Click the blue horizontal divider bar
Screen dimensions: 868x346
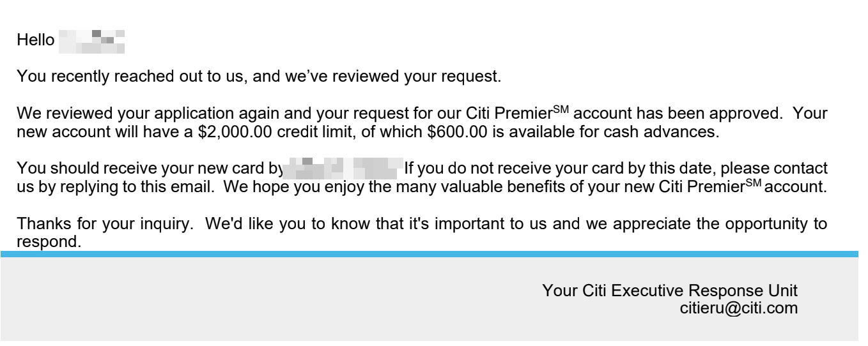(x=433, y=254)
